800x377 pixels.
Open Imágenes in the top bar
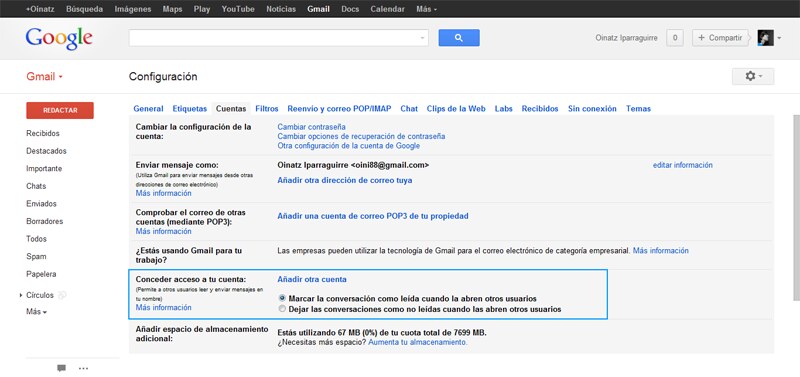coord(133,9)
